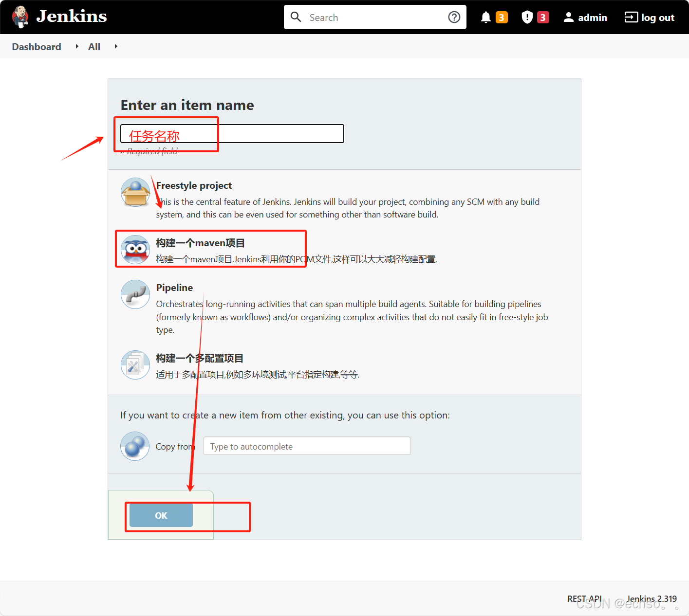
Task: Go to the Dashboard breadcrumb
Action: 37,47
